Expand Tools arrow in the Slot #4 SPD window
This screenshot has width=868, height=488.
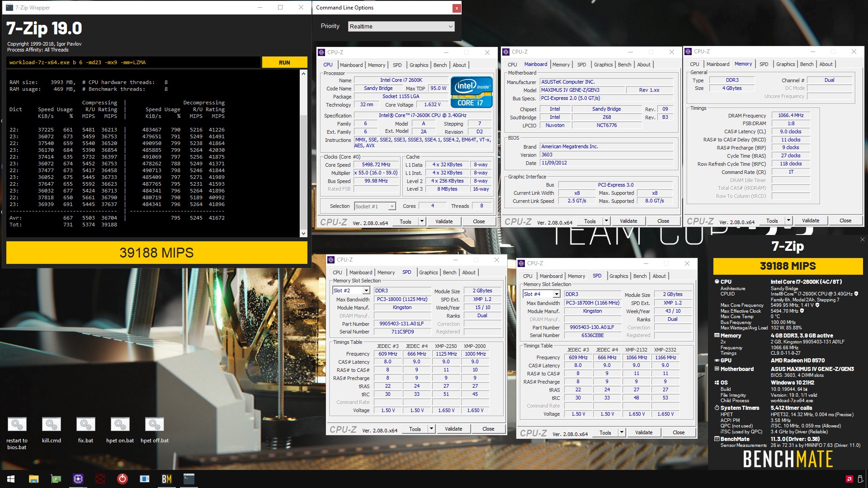coord(622,432)
